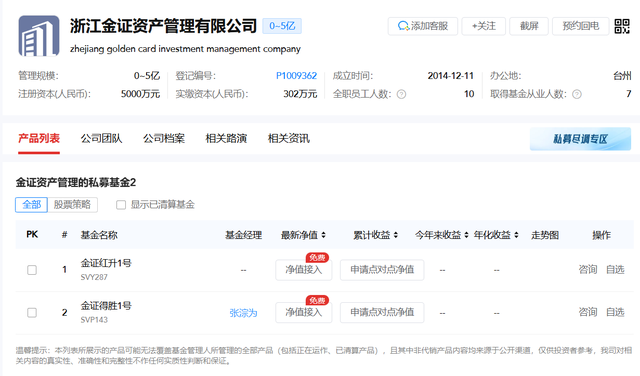Click establishment date 2014-12-11

coord(451,76)
